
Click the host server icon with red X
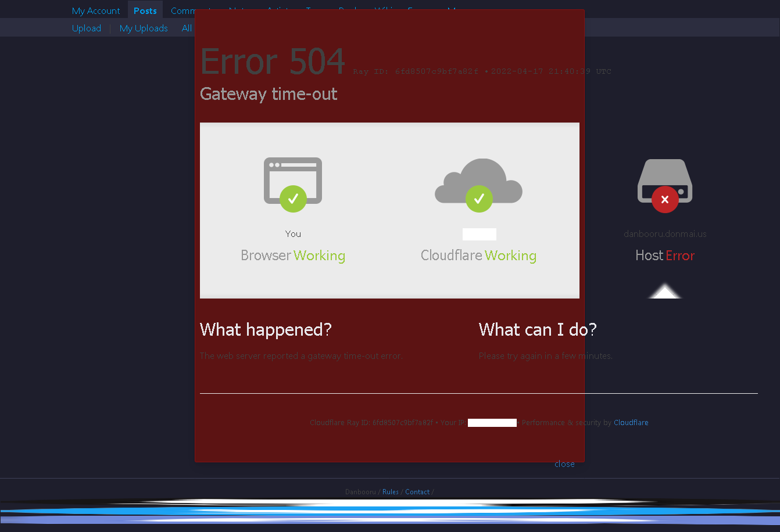point(665,185)
